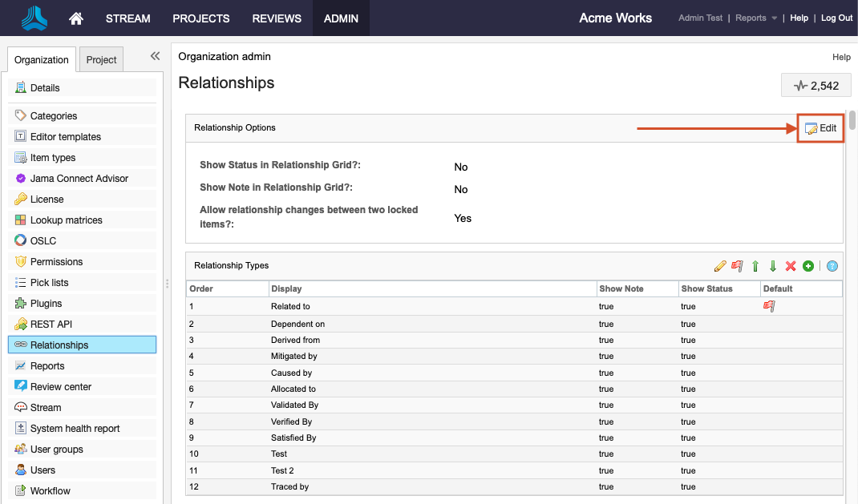Open the blue question mark help icon

[x=832, y=266]
